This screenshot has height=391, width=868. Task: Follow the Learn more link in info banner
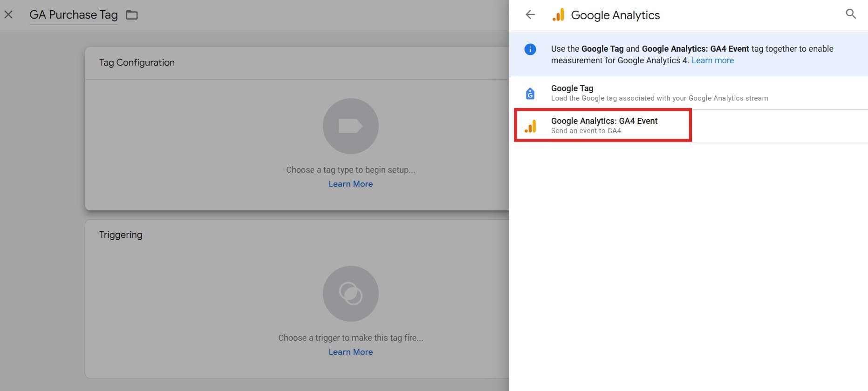(x=712, y=61)
